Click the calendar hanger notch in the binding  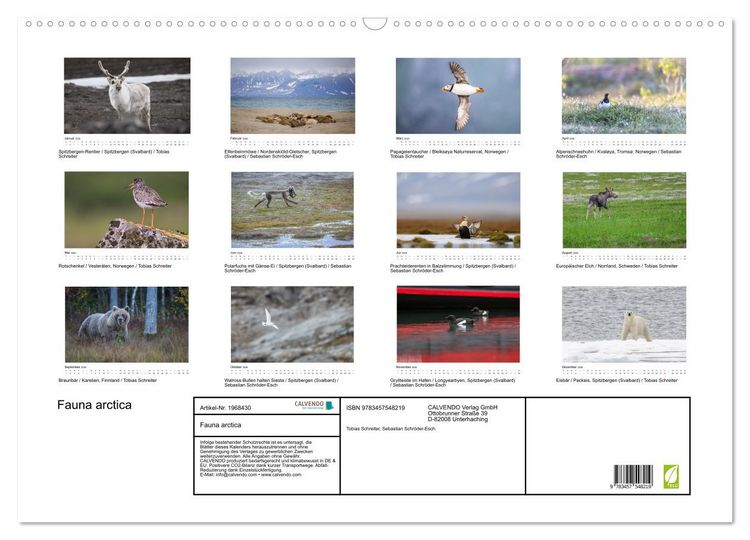(375, 23)
